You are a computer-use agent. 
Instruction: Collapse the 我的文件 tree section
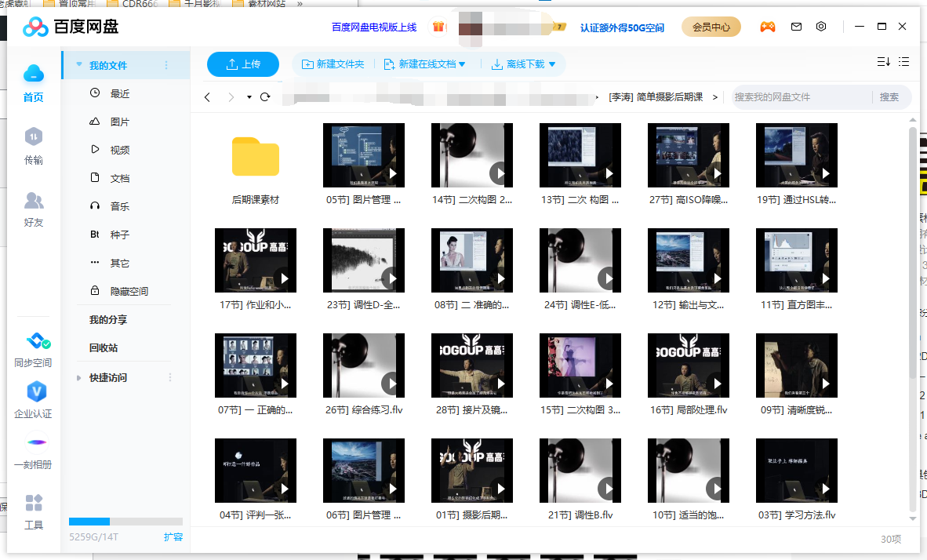79,65
